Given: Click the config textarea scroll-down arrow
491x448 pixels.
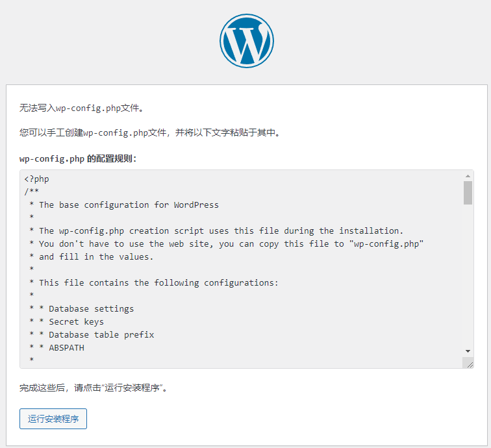Looking at the screenshot, I should pos(468,351).
